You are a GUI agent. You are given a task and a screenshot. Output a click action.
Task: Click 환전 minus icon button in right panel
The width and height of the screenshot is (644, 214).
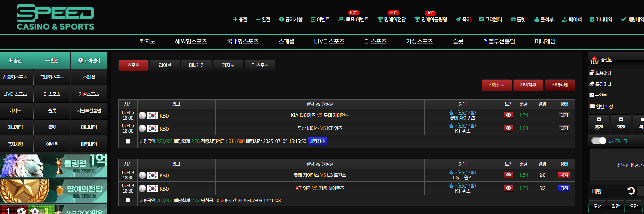click(x=621, y=123)
